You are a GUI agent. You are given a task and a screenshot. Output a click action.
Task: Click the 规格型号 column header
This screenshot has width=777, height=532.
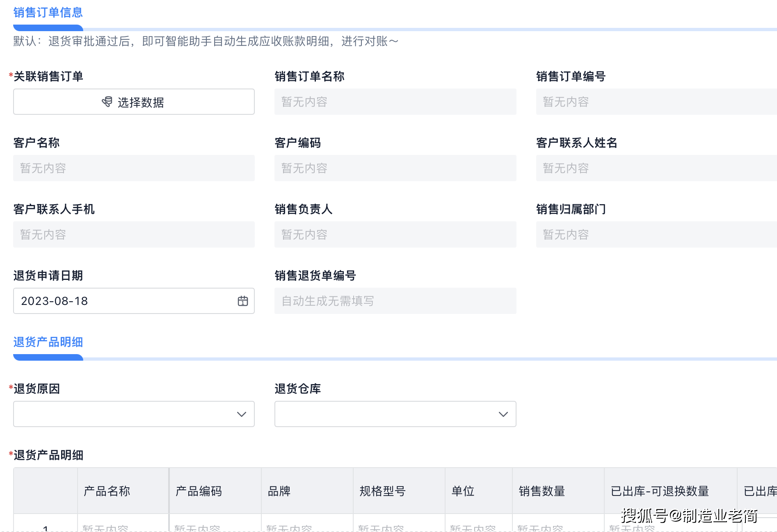399,491
